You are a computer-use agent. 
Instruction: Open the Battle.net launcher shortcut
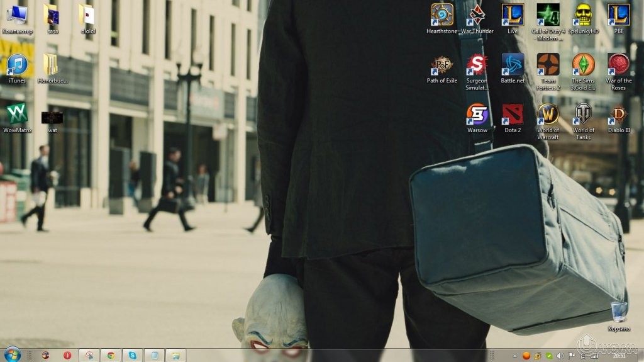pos(513,65)
